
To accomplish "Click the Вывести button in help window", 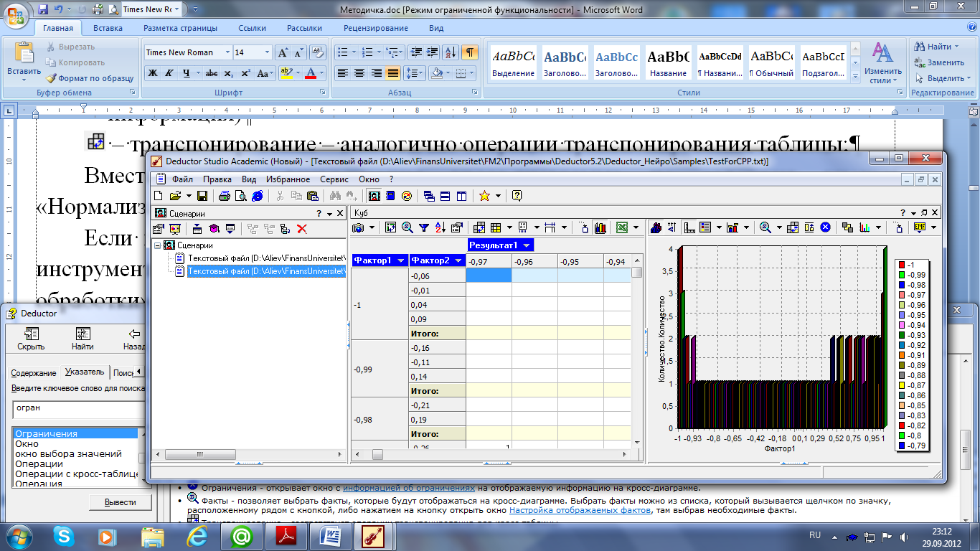I will tap(120, 502).
